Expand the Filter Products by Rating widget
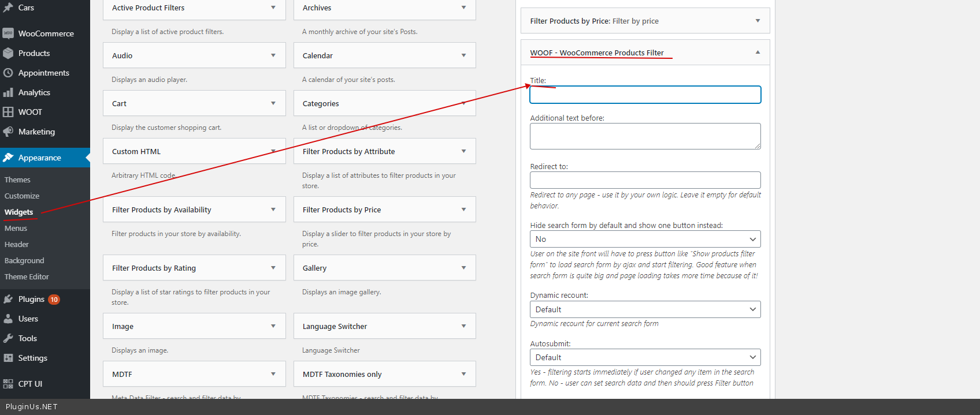Screen dimensions: 980x415 click(x=273, y=268)
